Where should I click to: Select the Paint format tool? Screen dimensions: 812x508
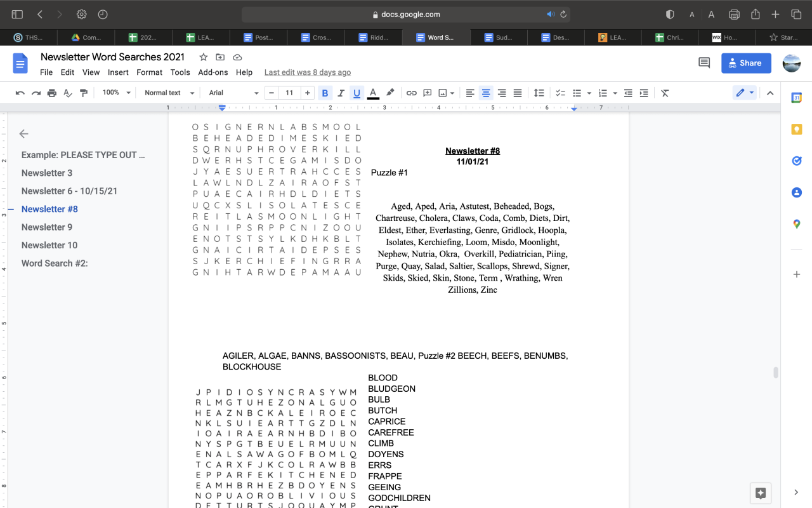click(84, 93)
